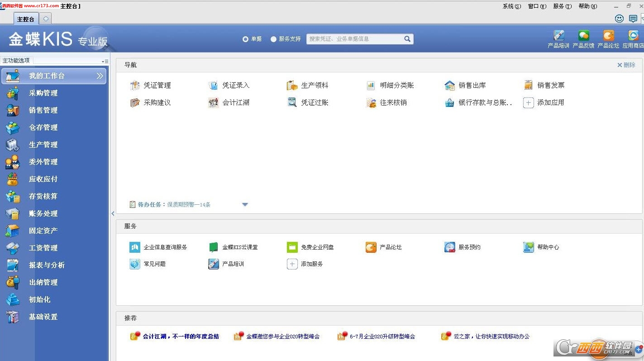The width and height of the screenshot is (644, 361).
Task: Add a new tab with plus button
Action: coord(46,19)
